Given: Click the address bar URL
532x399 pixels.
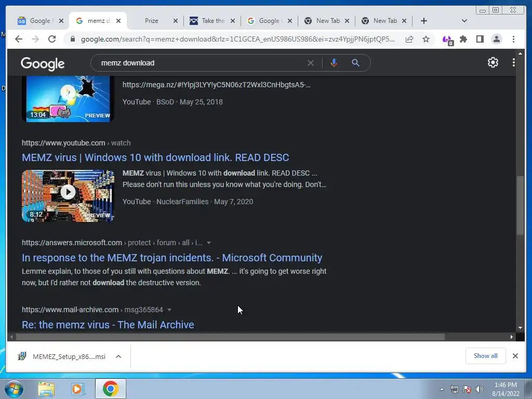Looking at the screenshot, I should pos(237,39).
